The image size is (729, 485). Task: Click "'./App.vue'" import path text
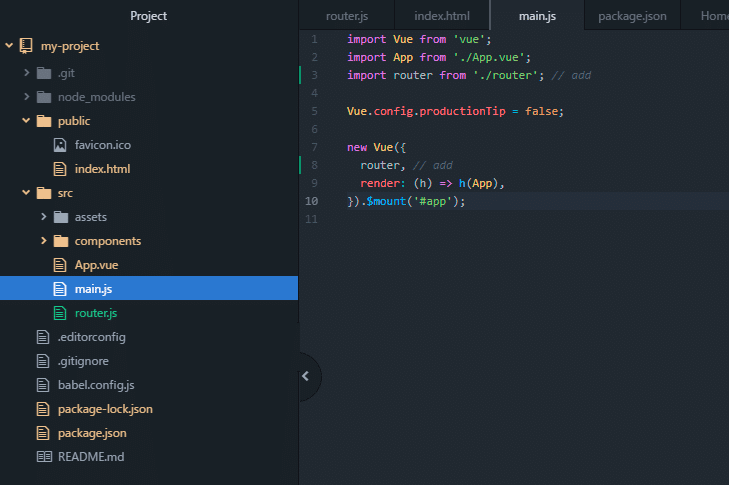[x=489, y=57]
